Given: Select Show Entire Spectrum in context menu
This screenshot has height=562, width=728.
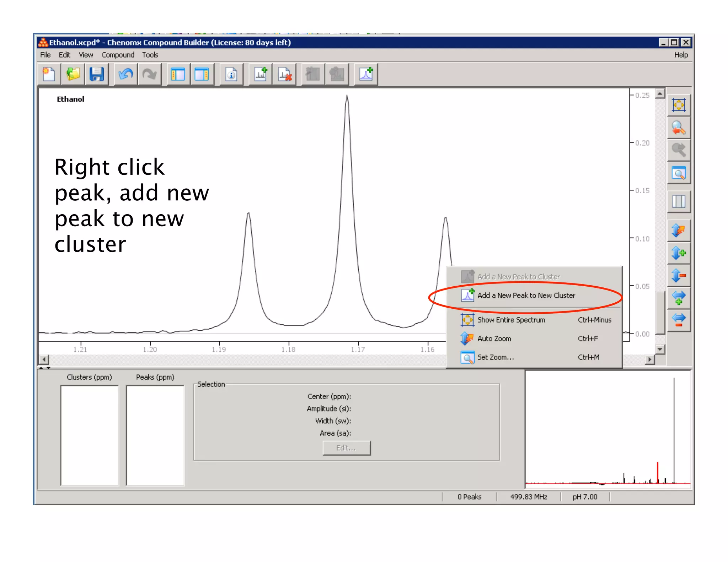Looking at the screenshot, I should pyautogui.click(x=534, y=320).
